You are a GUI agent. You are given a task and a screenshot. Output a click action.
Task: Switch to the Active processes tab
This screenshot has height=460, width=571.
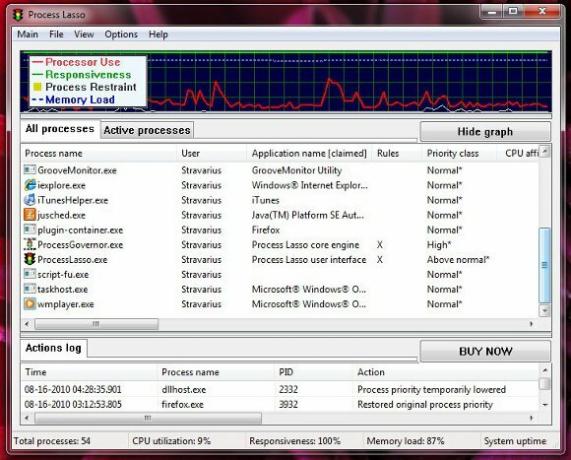[147, 130]
